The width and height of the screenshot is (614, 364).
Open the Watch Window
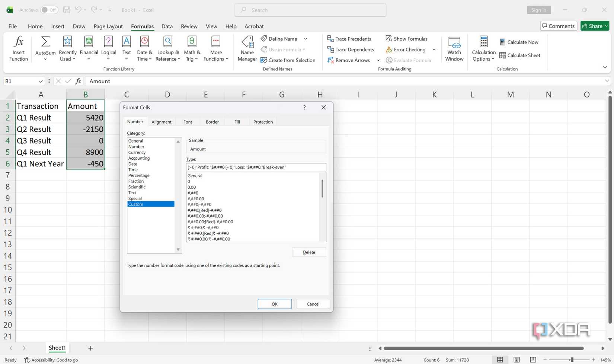pyautogui.click(x=454, y=48)
